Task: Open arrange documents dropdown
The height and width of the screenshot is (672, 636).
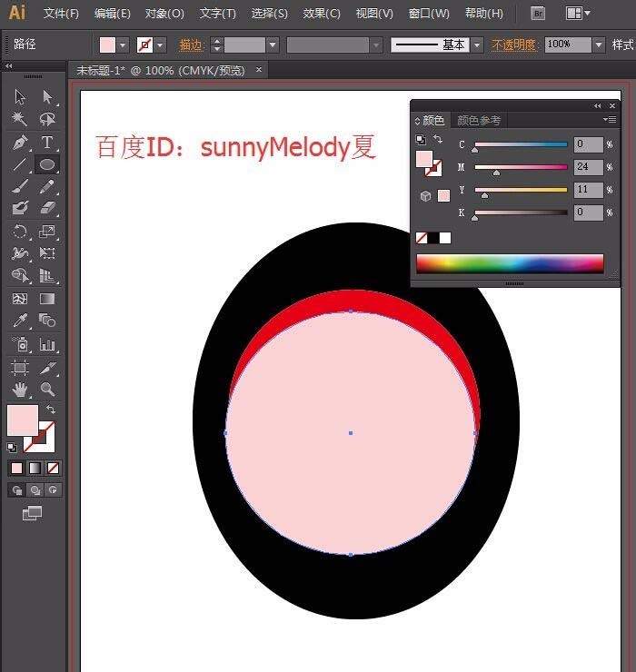Action: tap(578, 14)
